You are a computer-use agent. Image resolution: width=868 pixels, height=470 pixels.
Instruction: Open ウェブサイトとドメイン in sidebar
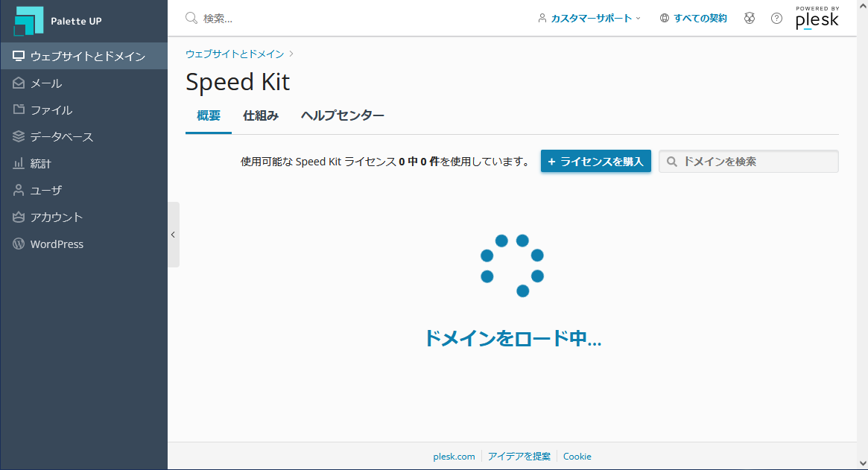pyautogui.click(x=84, y=56)
